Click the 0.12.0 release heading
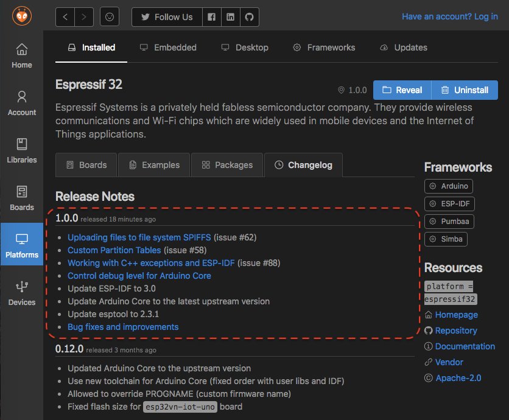Viewport: 509px width, 420px height. pyautogui.click(x=69, y=349)
